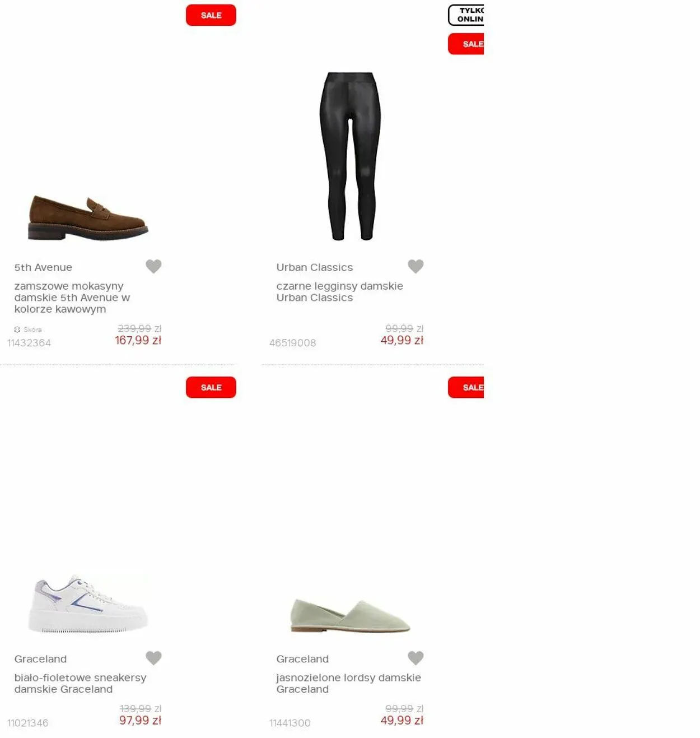Click SALE badge above white sneakers

(x=211, y=387)
